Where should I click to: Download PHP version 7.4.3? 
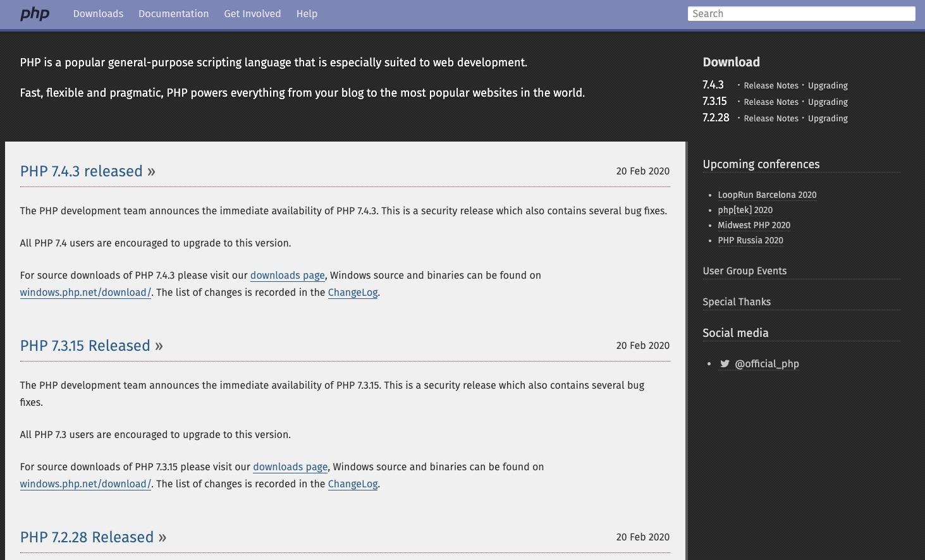[x=713, y=85]
